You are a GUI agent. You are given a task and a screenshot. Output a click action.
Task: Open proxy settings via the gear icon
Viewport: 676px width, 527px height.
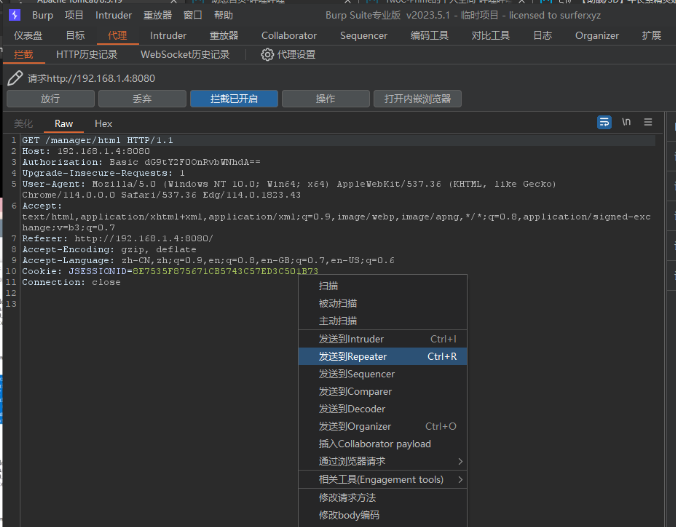(267, 55)
